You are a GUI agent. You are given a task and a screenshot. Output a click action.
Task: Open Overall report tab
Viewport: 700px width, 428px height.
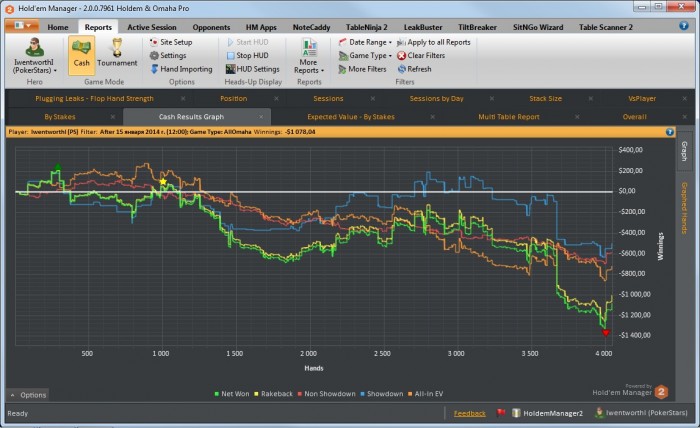pos(634,117)
